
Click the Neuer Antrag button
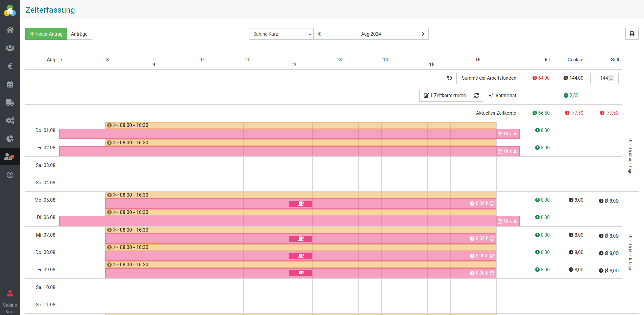pyautogui.click(x=46, y=34)
